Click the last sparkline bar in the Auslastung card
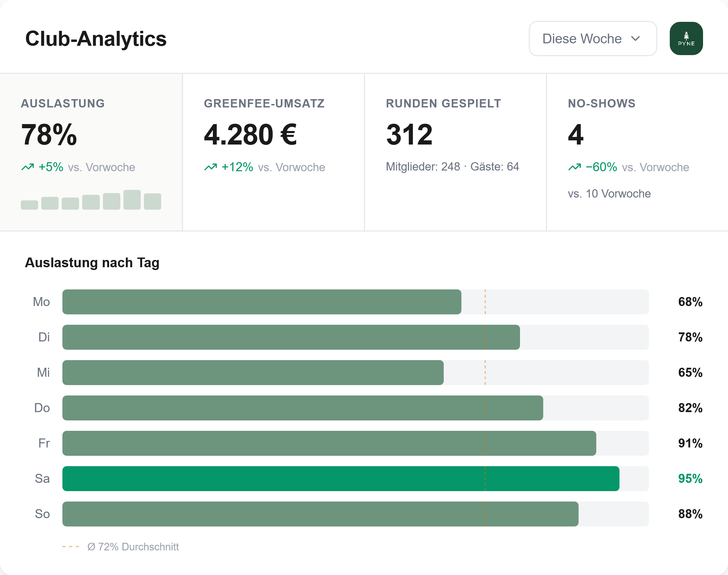Image resolution: width=728 pixels, height=575 pixels. [153, 201]
